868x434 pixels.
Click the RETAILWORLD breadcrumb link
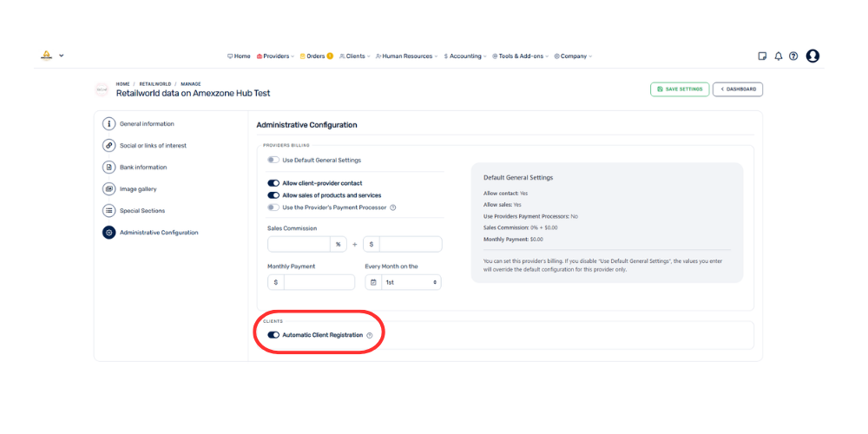[155, 84]
